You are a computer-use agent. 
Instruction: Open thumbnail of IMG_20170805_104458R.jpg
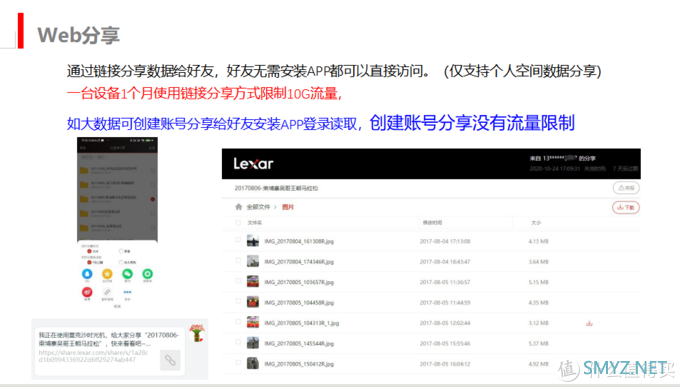pyautogui.click(x=253, y=302)
